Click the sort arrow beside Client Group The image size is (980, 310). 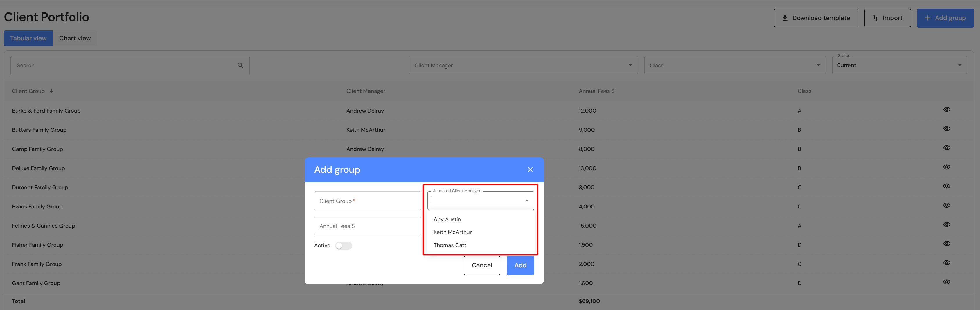point(51,91)
